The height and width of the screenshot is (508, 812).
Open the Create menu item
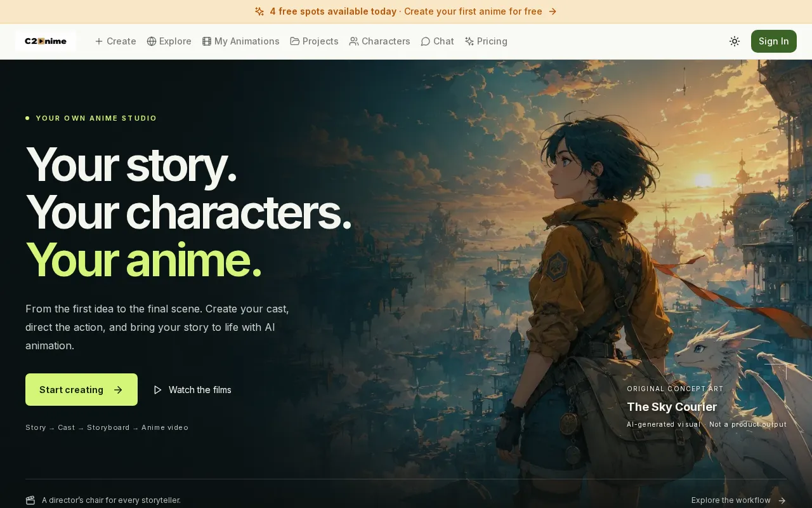tap(115, 41)
